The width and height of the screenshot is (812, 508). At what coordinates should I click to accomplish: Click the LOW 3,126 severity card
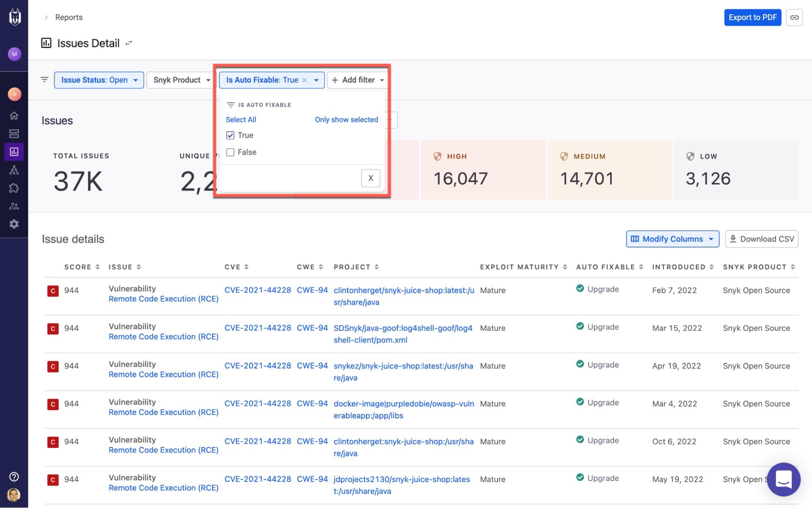coord(736,170)
